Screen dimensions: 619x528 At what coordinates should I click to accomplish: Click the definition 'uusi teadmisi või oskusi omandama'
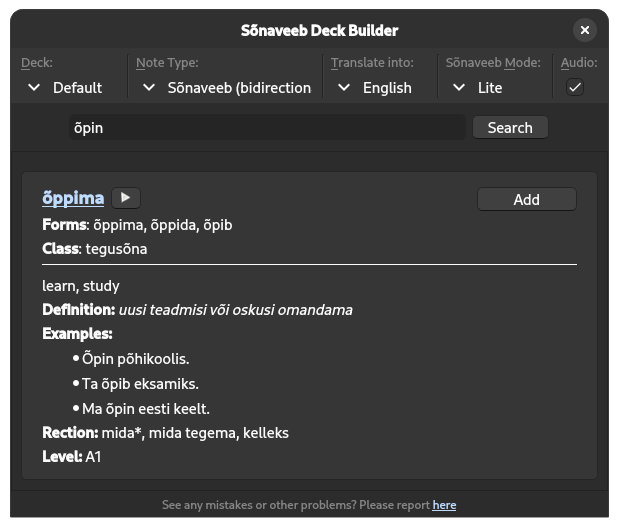coord(235,310)
